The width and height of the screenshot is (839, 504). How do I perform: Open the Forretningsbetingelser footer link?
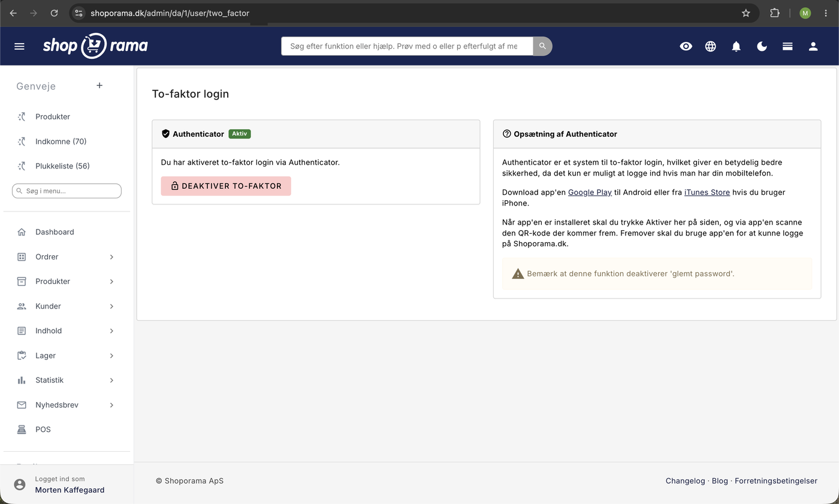click(776, 481)
